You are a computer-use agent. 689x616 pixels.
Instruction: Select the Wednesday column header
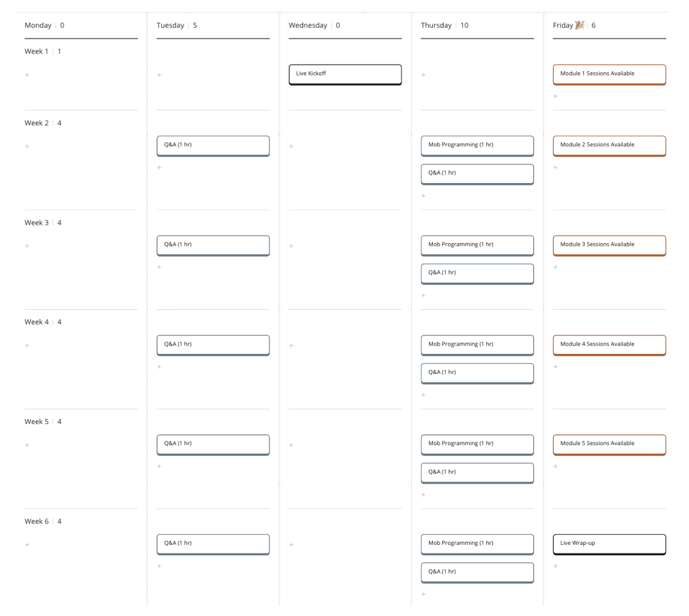(x=308, y=25)
